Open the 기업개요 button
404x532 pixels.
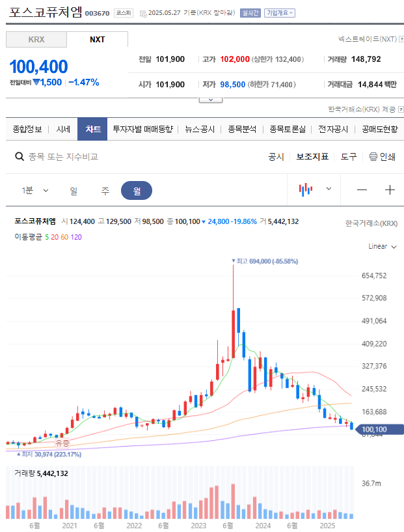click(x=280, y=13)
